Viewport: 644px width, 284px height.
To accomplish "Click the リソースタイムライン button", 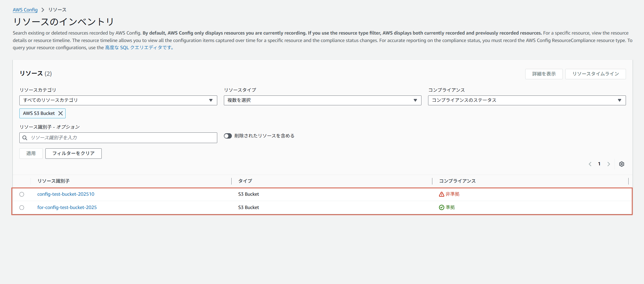I will (595, 74).
